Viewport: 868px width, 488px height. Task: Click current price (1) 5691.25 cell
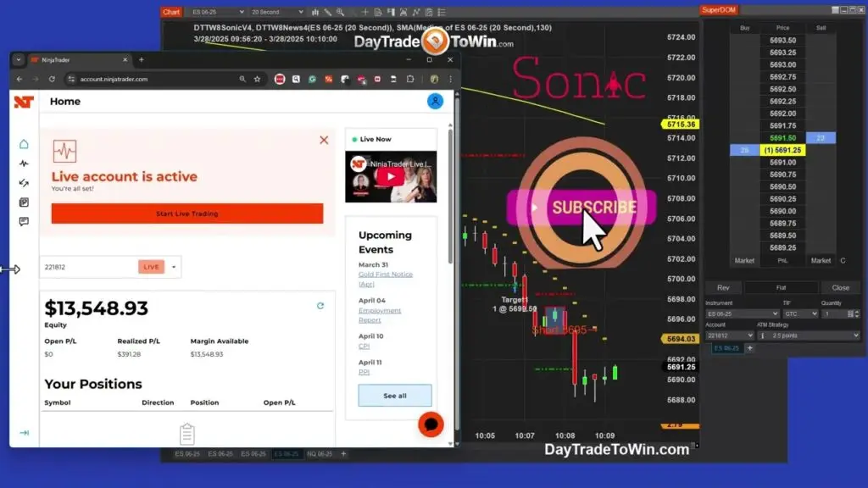click(782, 150)
